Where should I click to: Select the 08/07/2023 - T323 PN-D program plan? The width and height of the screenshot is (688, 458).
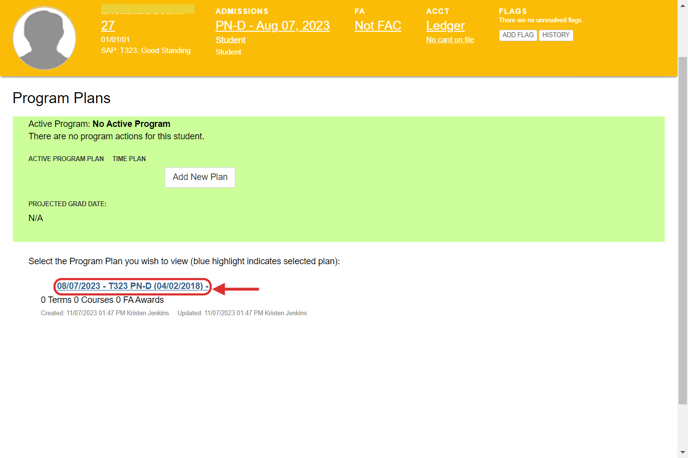(x=130, y=287)
